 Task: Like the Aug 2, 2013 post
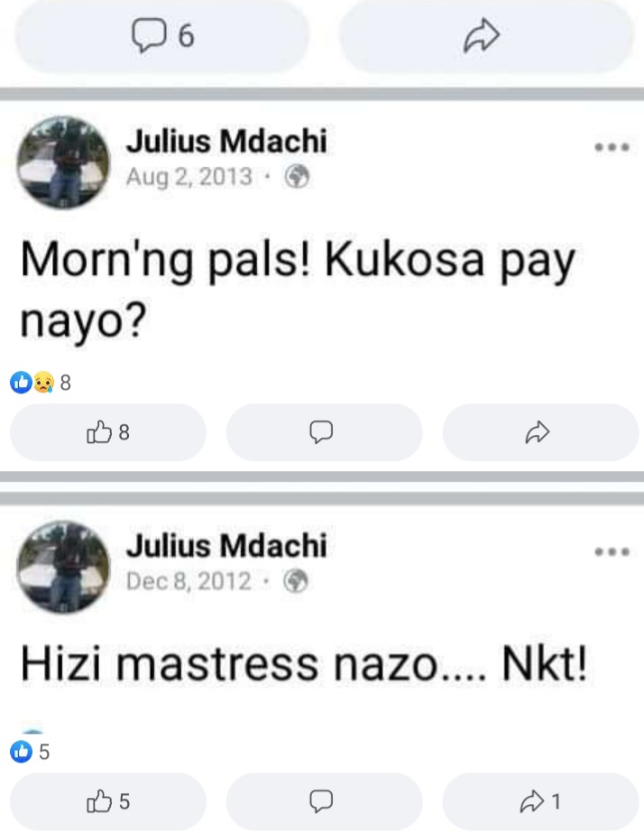click(x=107, y=432)
